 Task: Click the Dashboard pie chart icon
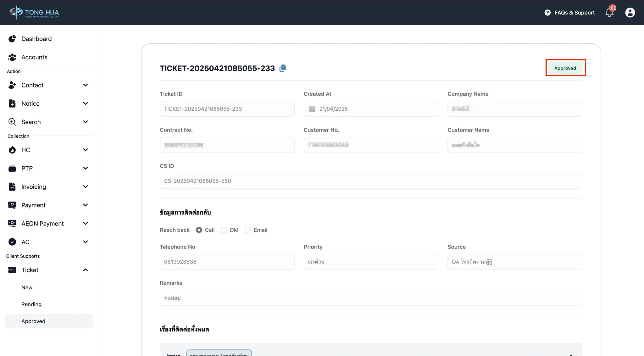[x=12, y=39]
